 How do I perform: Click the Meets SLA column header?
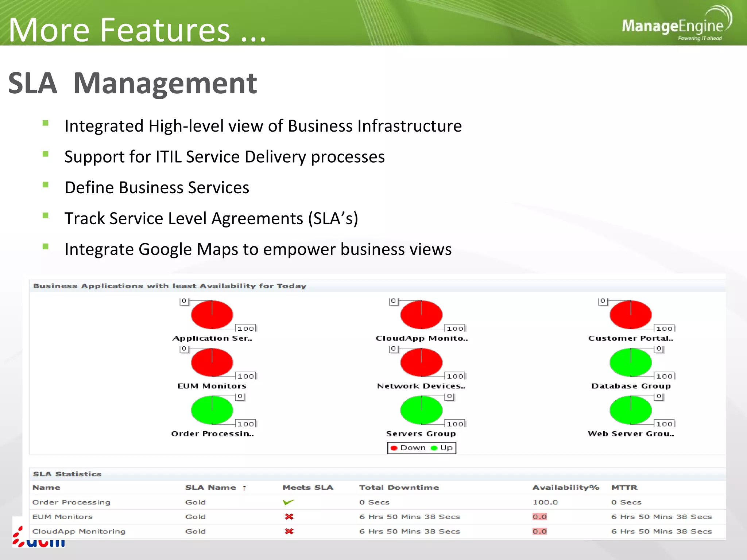(x=308, y=487)
